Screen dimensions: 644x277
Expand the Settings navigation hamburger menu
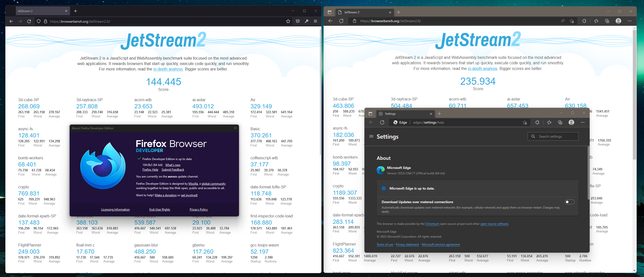pyautogui.click(x=371, y=136)
